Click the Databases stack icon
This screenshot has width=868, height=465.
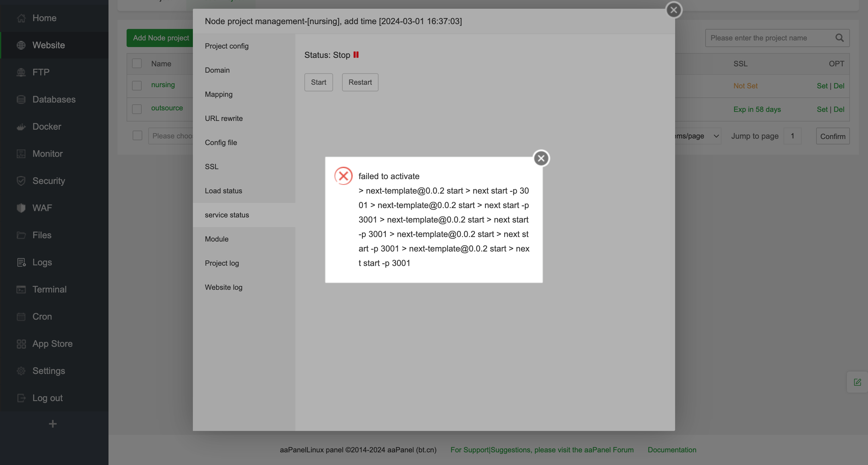coord(21,100)
